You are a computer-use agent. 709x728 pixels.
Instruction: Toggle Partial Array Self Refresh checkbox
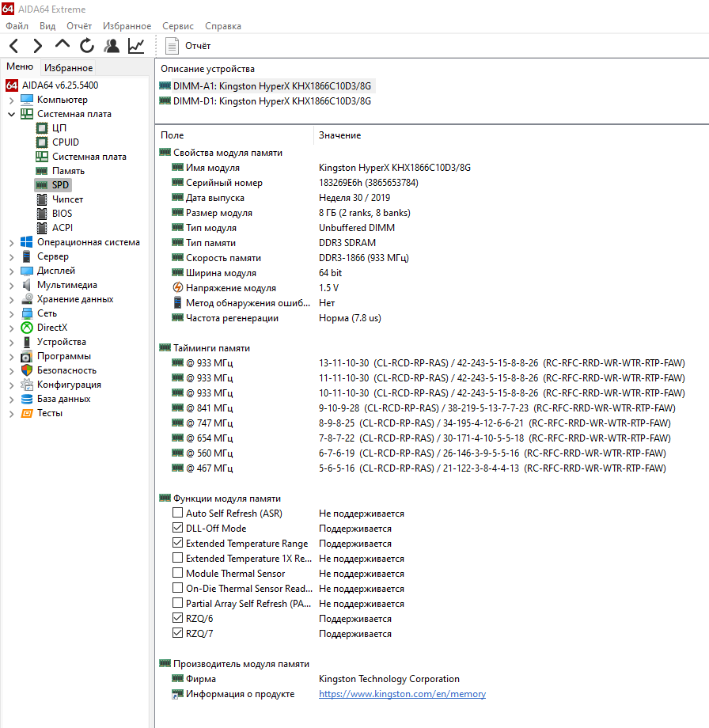coord(177,603)
